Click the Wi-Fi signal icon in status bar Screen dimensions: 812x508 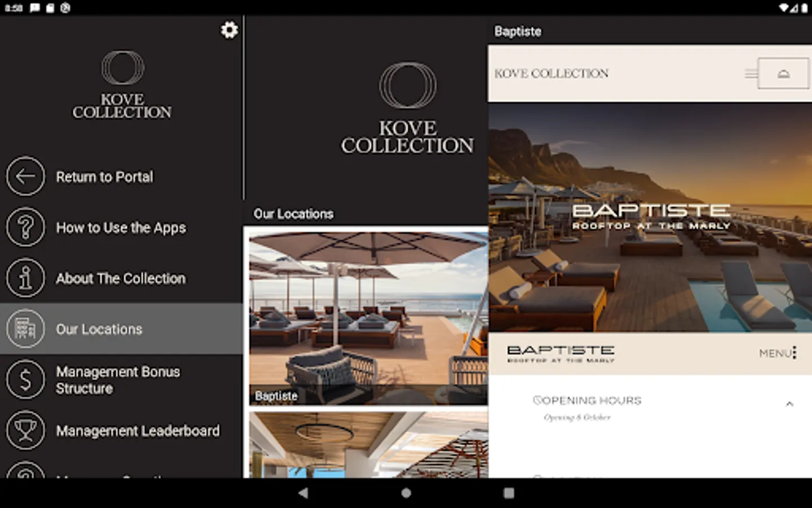[784, 8]
